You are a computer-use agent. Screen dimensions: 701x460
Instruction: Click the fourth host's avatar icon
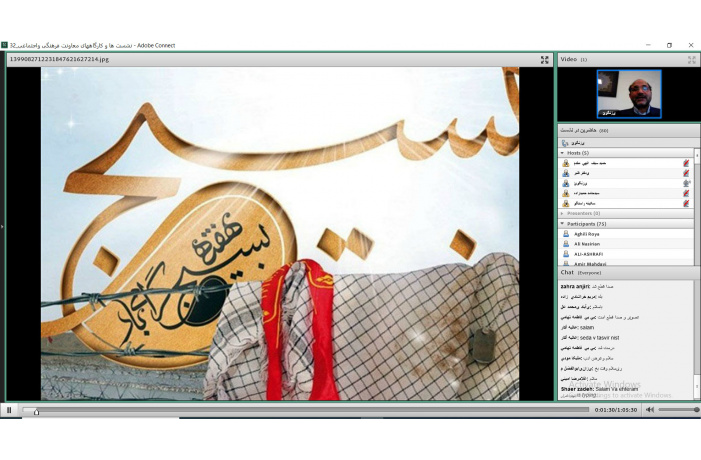(x=566, y=193)
